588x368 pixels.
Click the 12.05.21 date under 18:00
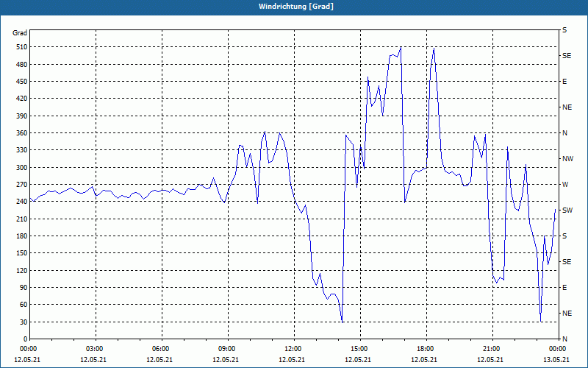tap(424, 360)
